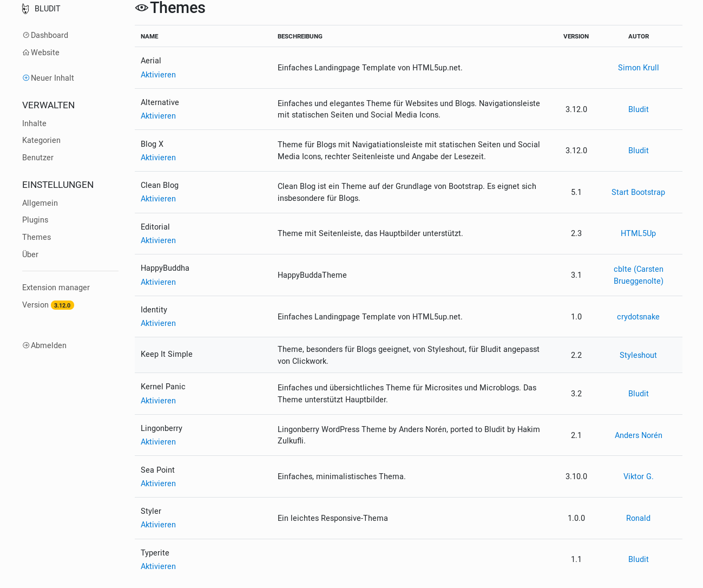Activate the Typerite theme
The height and width of the screenshot is (588, 703).
[158, 566]
